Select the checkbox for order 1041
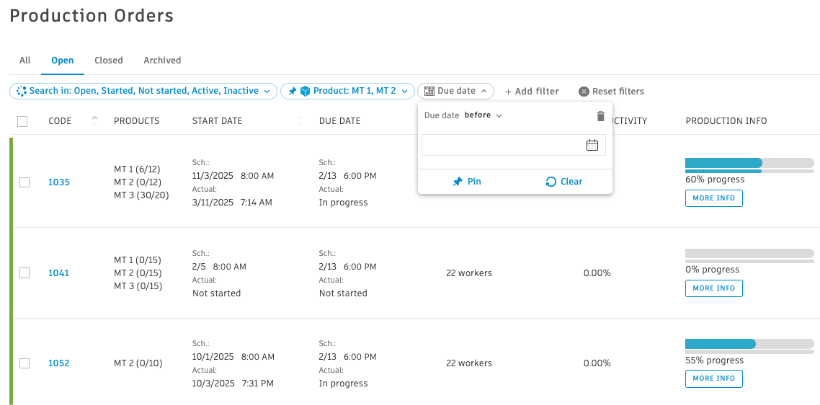The image size is (820, 405). 24,273
